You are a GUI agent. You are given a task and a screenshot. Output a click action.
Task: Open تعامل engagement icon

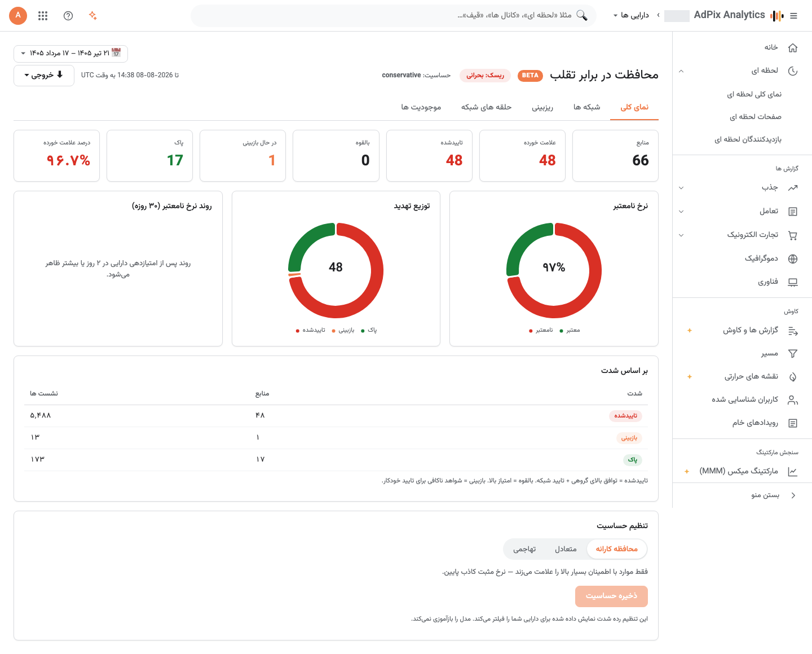pyautogui.click(x=793, y=212)
